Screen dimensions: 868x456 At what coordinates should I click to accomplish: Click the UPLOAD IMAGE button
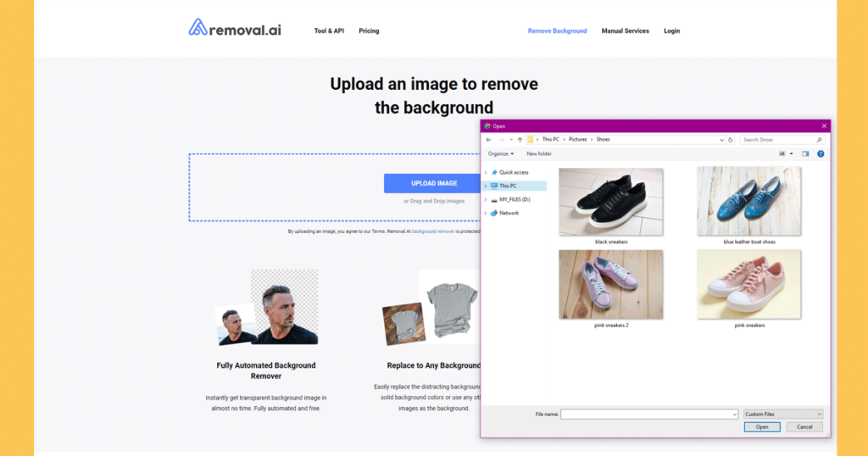432,183
